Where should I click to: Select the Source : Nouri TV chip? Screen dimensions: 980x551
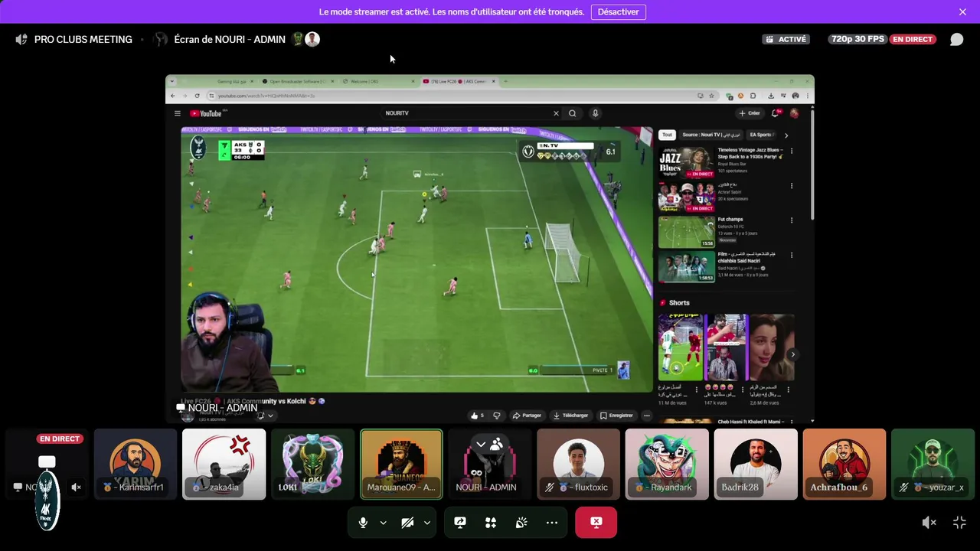(711, 135)
